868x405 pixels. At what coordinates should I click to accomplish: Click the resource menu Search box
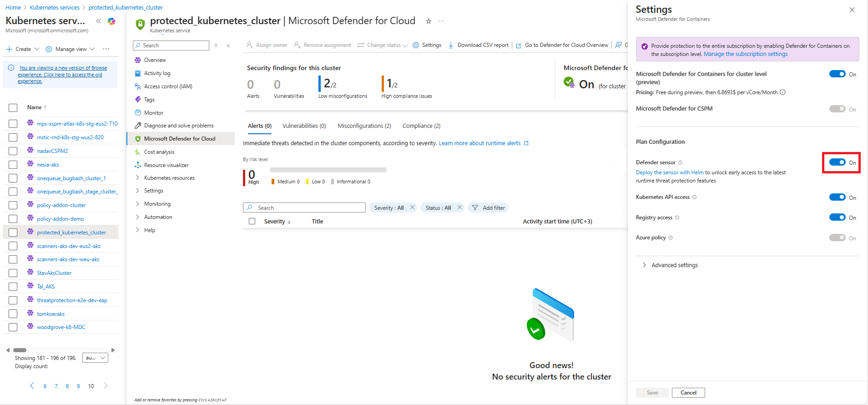click(171, 46)
